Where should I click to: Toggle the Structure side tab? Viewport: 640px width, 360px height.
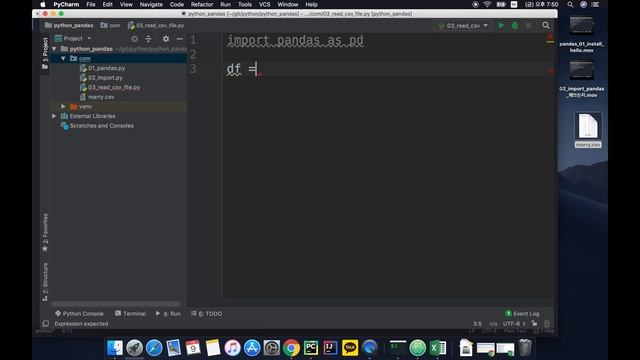coord(45,282)
